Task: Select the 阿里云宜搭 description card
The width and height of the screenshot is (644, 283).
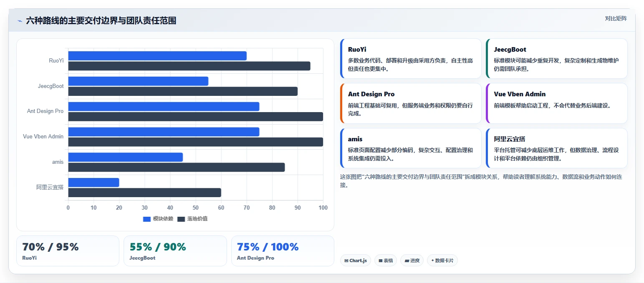Action: (557, 148)
